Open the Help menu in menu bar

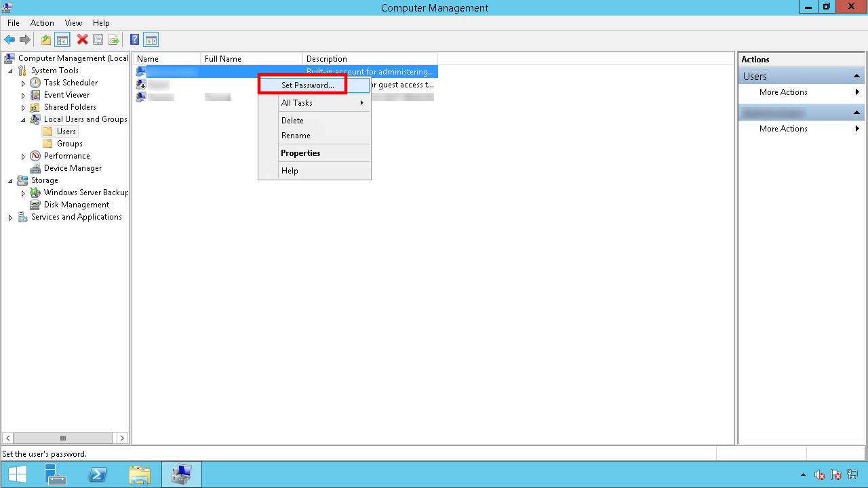point(101,22)
